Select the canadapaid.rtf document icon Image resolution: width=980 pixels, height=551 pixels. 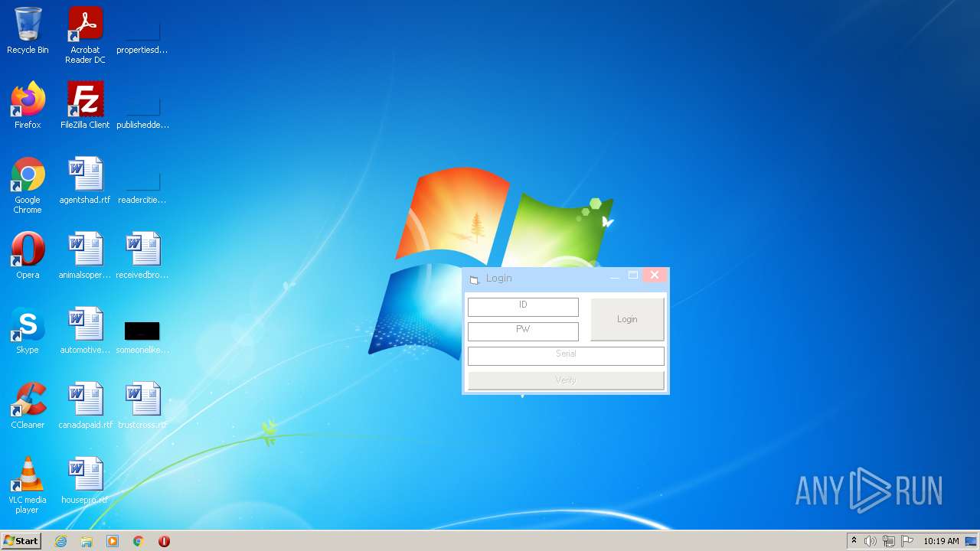(85, 406)
